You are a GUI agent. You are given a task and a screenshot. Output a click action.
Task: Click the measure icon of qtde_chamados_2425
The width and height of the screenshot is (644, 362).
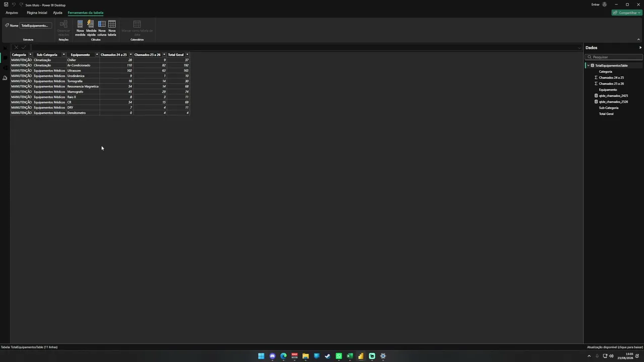coord(596,96)
